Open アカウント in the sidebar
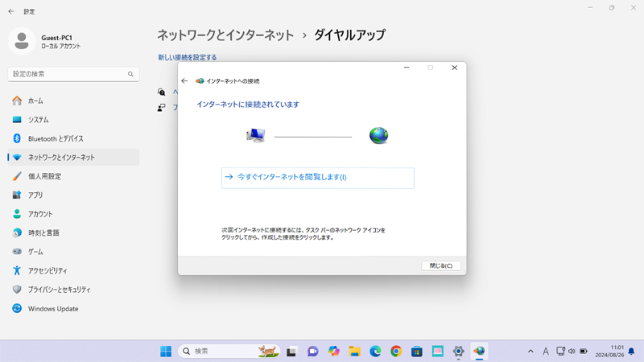This screenshot has height=362, width=644. [73, 214]
